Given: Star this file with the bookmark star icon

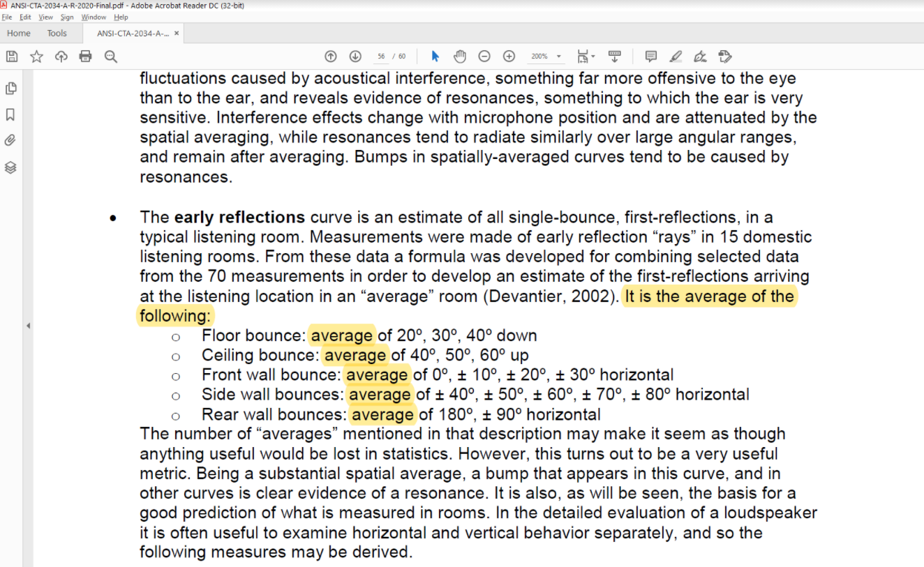Looking at the screenshot, I should click(36, 56).
